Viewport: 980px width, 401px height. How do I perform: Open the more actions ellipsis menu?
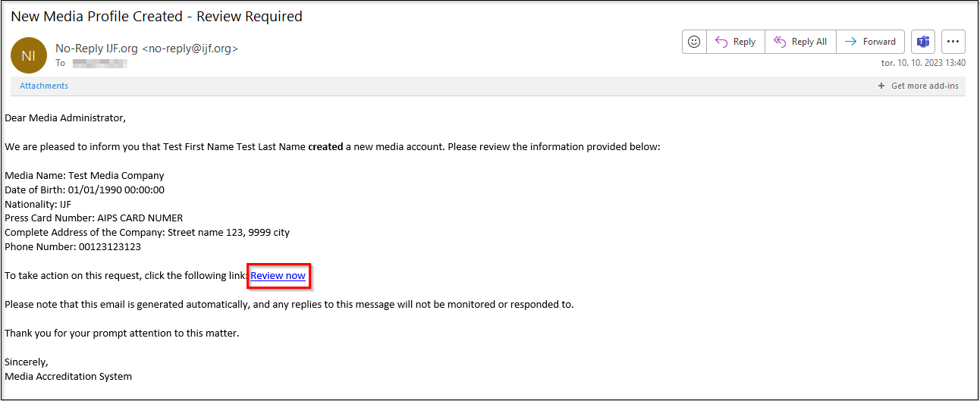[x=953, y=42]
